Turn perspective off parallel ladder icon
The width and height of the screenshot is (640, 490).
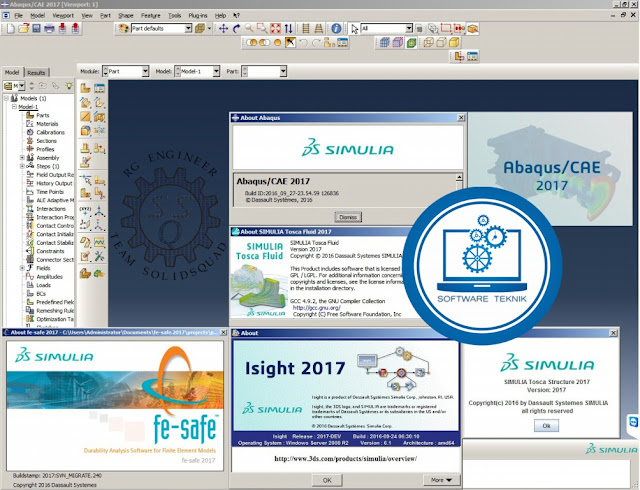point(306,29)
